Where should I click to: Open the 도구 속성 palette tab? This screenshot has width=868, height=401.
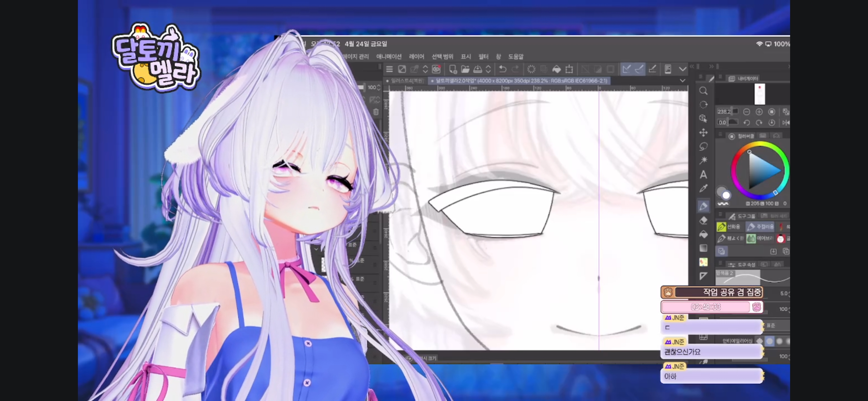tap(742, 265)
